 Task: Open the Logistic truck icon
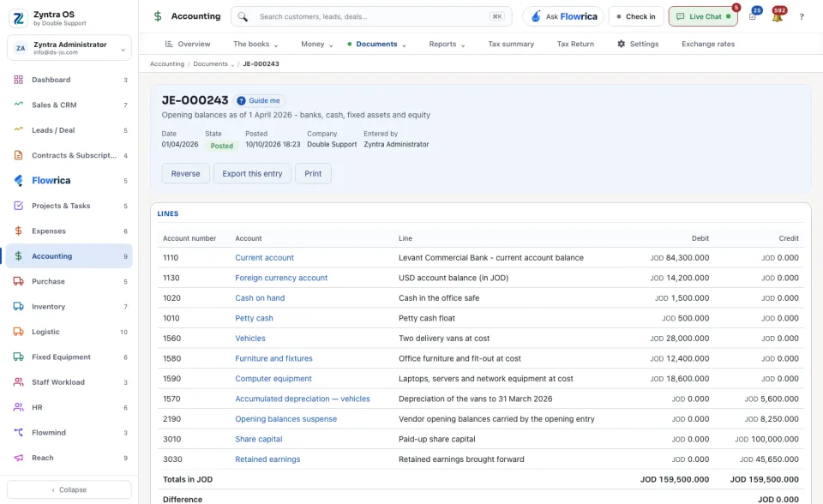pyautogui.click(x=18, y=332)
